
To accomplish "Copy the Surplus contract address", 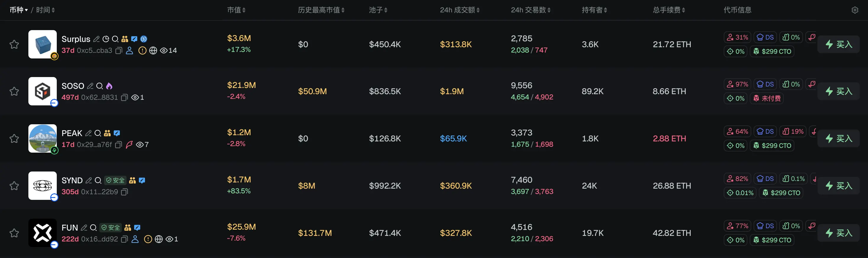I will coord(119,51).
